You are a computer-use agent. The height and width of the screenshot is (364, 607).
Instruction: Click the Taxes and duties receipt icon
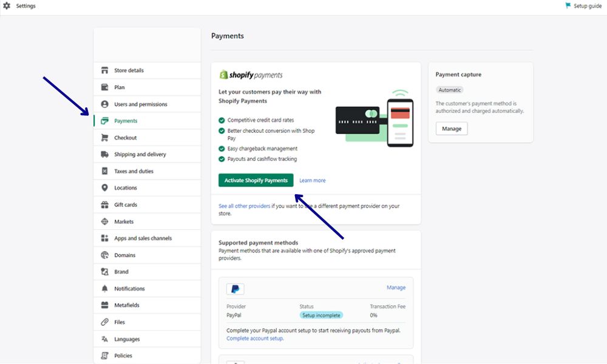point(104,171)
